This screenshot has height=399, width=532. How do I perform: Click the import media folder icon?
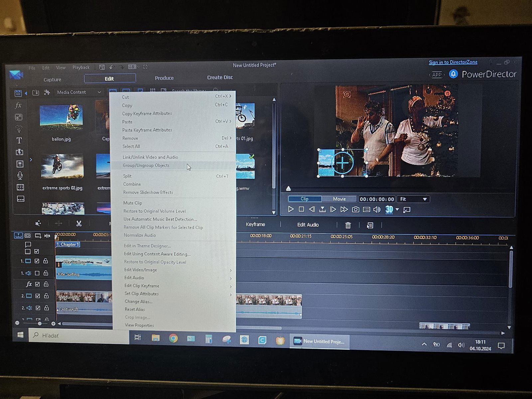(x=36, y=92)
